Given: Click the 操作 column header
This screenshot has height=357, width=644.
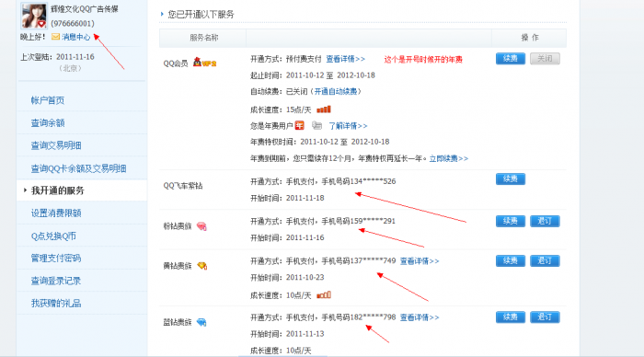Looking at the screenshot, I should 529,38.
